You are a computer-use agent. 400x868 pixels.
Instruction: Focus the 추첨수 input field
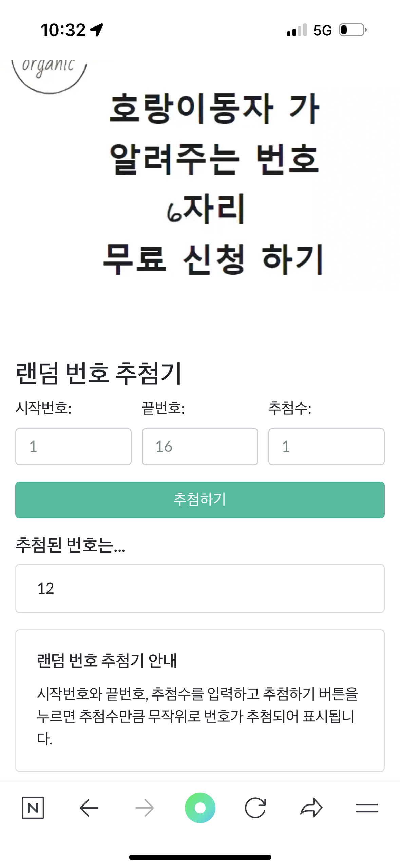pos(326,446)
